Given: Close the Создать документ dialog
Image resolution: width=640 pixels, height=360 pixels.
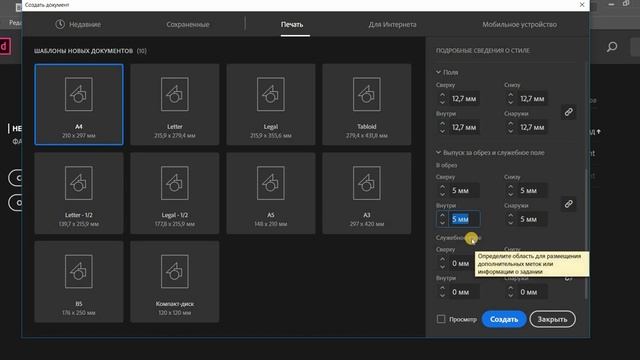Looking at the screenshot, I should click(582, 5).
